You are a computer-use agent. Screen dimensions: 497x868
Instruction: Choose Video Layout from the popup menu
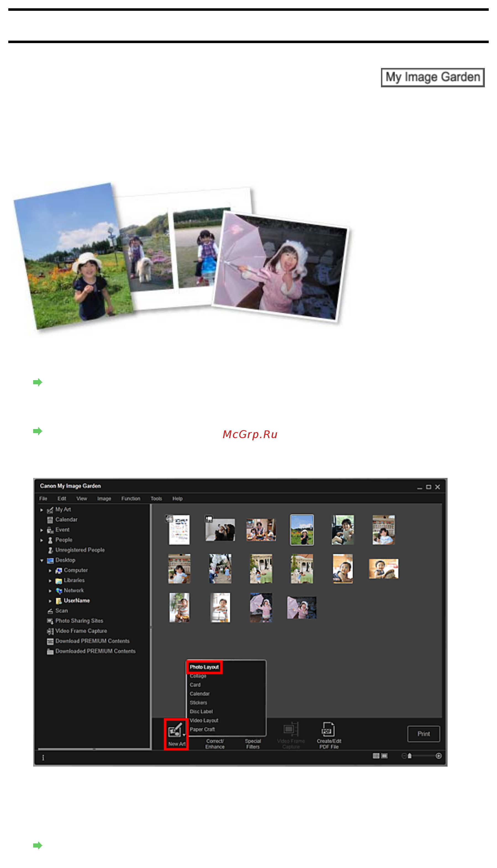tap(204, 720)
